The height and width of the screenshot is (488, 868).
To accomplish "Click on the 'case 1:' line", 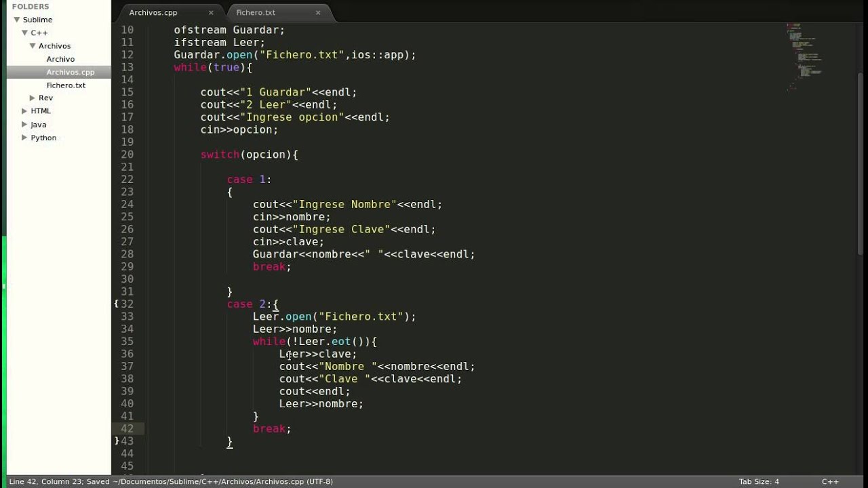I will (x=249, y=180).
